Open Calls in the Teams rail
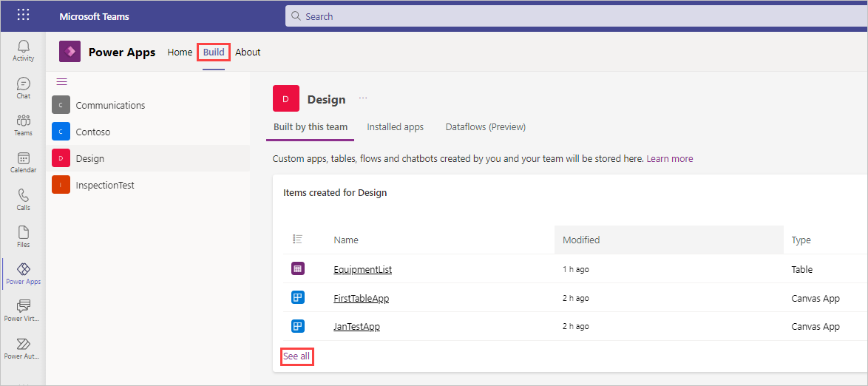 pos(23,200)
